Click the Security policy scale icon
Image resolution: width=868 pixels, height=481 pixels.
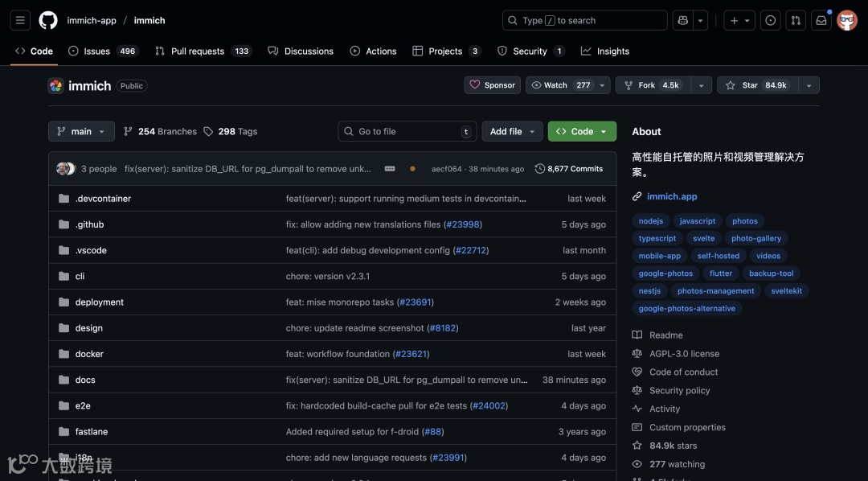637,391
